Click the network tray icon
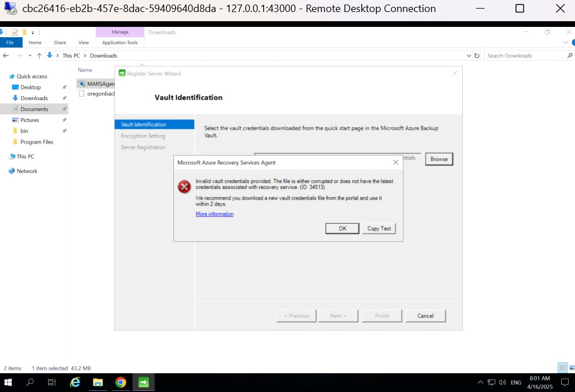Screen dimensions: 575x392 [491, 382]
